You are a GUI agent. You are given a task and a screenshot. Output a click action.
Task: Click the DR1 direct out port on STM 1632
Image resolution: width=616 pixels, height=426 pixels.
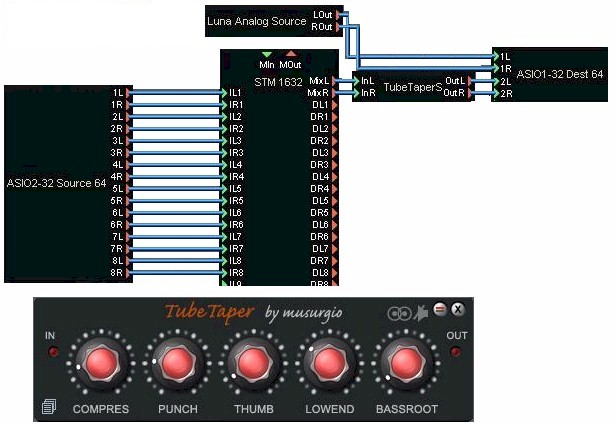(334, 117)
